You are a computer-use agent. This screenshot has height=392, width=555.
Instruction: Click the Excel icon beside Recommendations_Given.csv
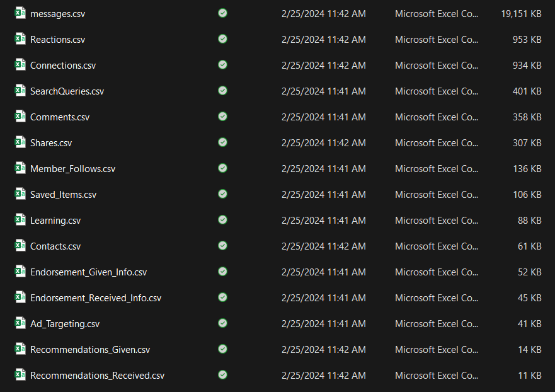[x=20, y=349]
